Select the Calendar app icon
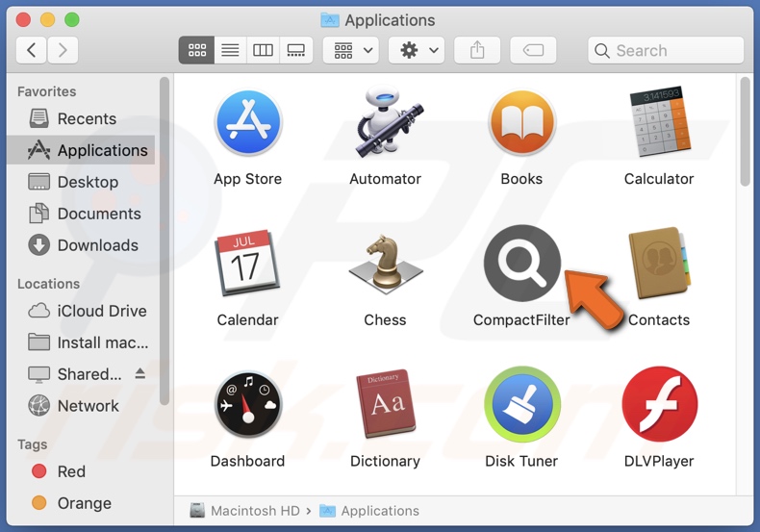 click(247, 263)
